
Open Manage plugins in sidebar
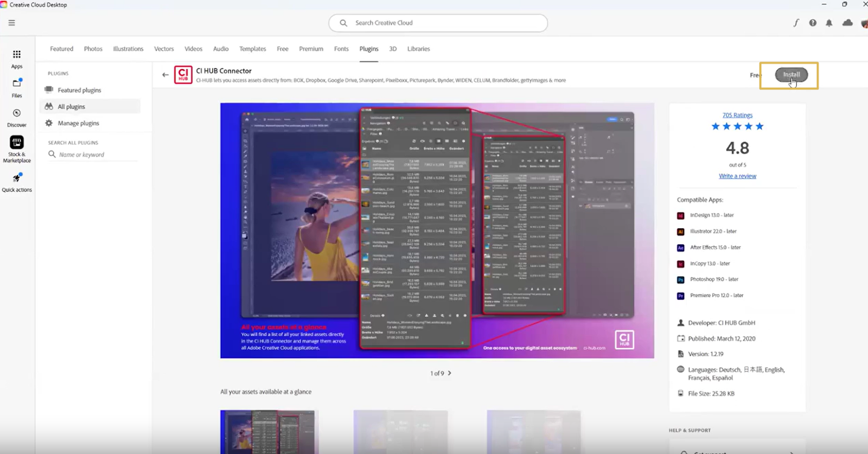point(90,123)
